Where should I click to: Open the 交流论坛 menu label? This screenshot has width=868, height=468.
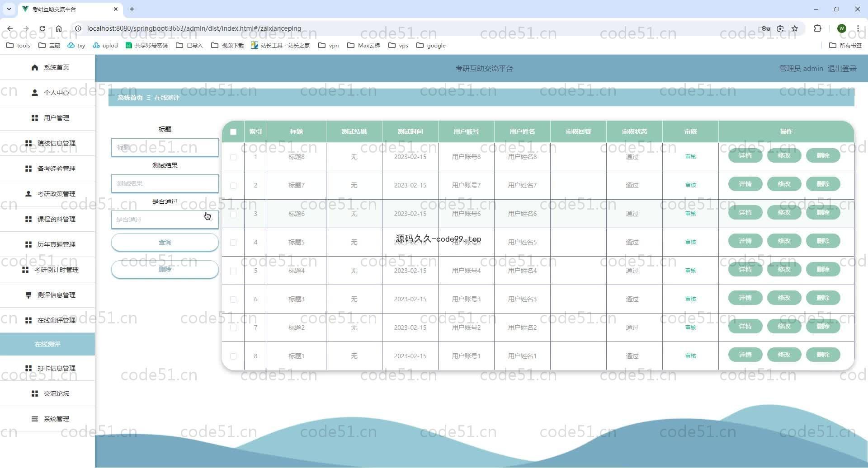coord(57,393)
